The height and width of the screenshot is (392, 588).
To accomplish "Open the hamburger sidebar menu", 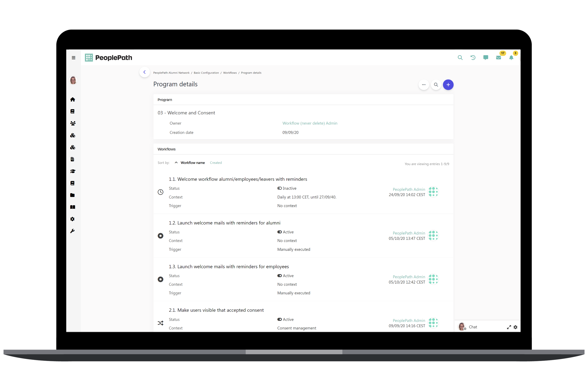I will click(x=73, y=58).
